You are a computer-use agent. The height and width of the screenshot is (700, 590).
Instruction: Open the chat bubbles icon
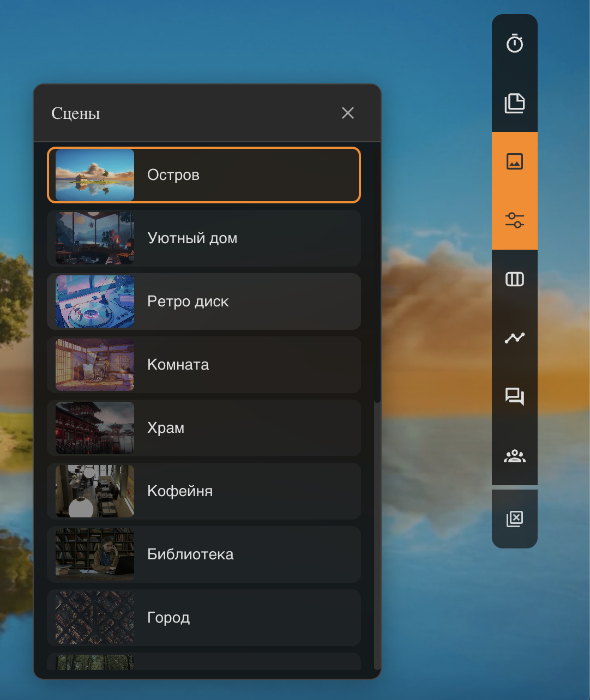tap(515, 397)
